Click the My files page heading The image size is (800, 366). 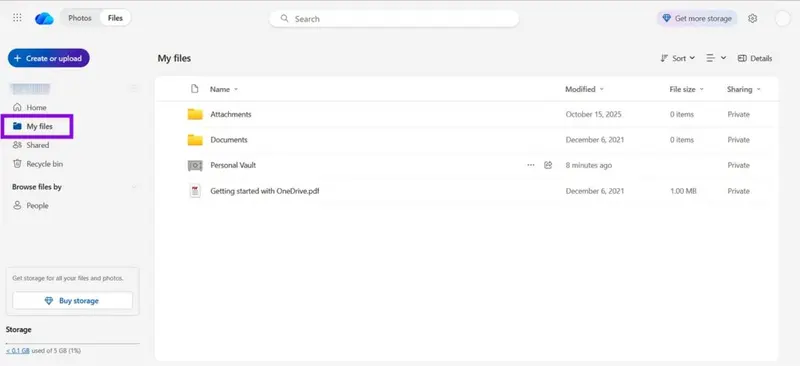pyautogui.click(x=174, y=58)
